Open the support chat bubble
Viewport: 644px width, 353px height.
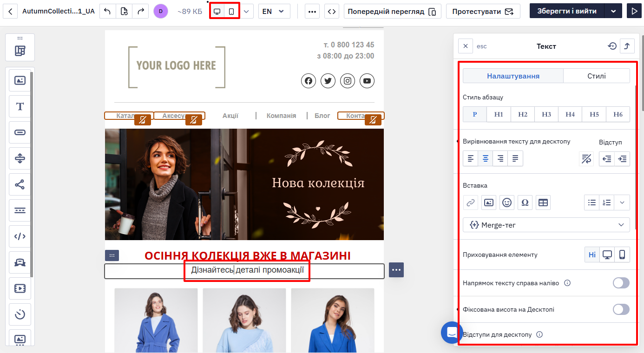[x=452, y=333]
